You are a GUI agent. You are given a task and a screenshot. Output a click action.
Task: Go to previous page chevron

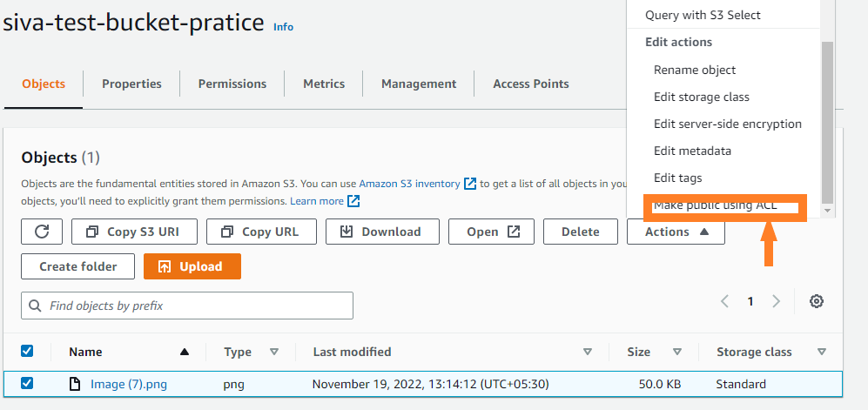[724, 301]
